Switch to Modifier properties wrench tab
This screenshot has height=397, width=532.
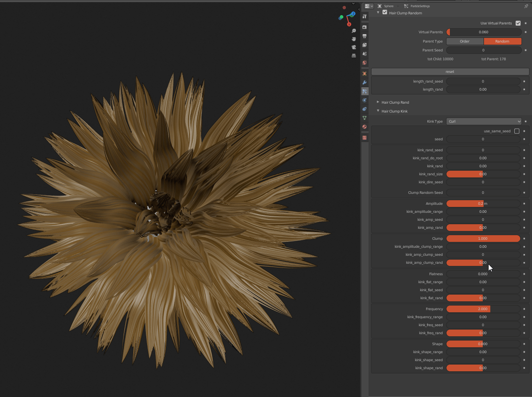point(365,83)
